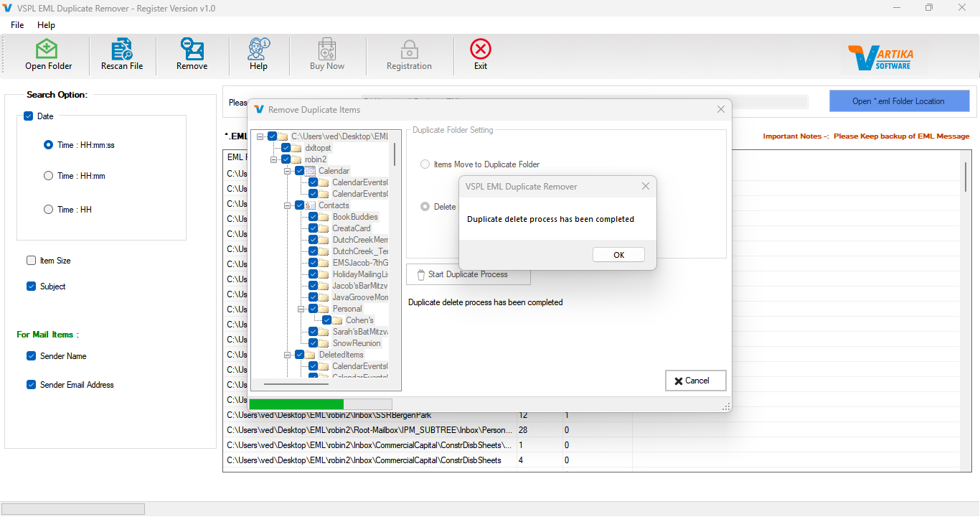980x517 pixels.
Task: Uncheck the HolidayMailingList folder checkbox
Action: click(313, 274)
